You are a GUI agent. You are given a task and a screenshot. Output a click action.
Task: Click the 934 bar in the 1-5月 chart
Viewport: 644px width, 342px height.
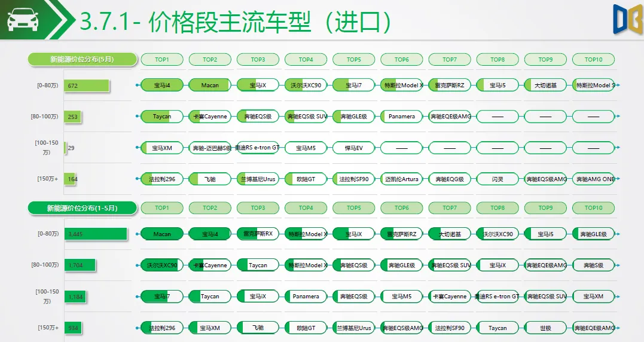click(73, 328)
